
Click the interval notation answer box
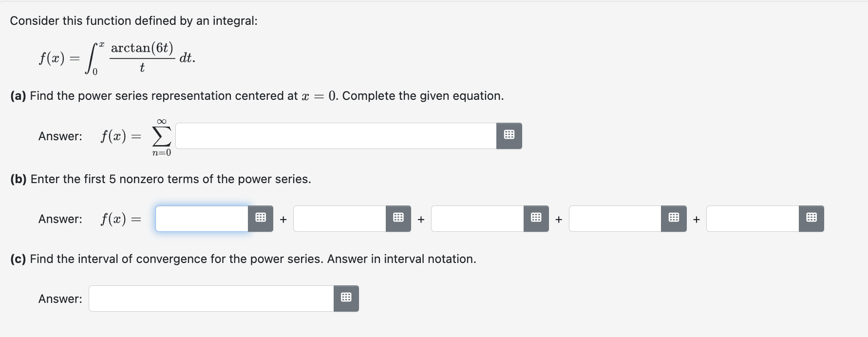(210, 298)
